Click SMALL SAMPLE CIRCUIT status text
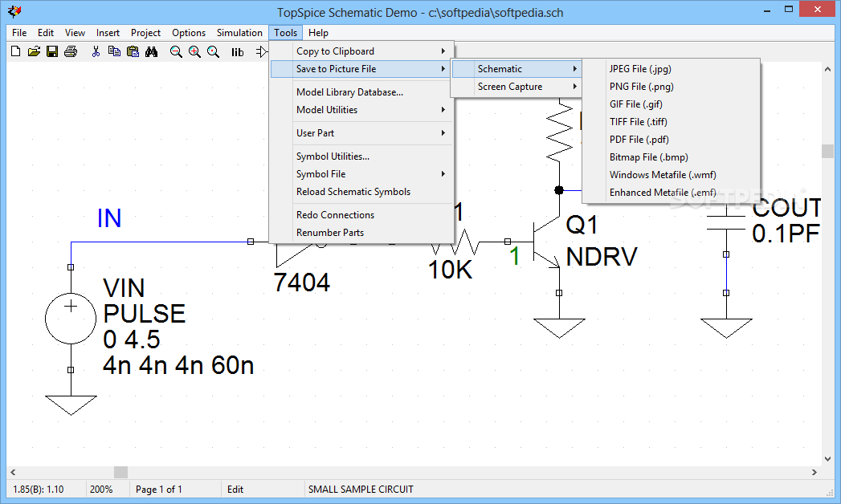This screenshot has height=504, width=841. [361, 489]
